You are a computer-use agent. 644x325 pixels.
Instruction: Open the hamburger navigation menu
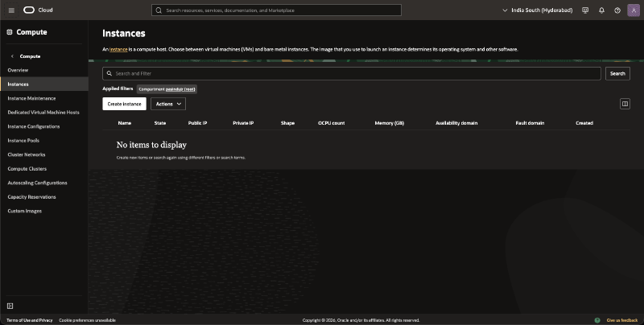pos(11,10)
